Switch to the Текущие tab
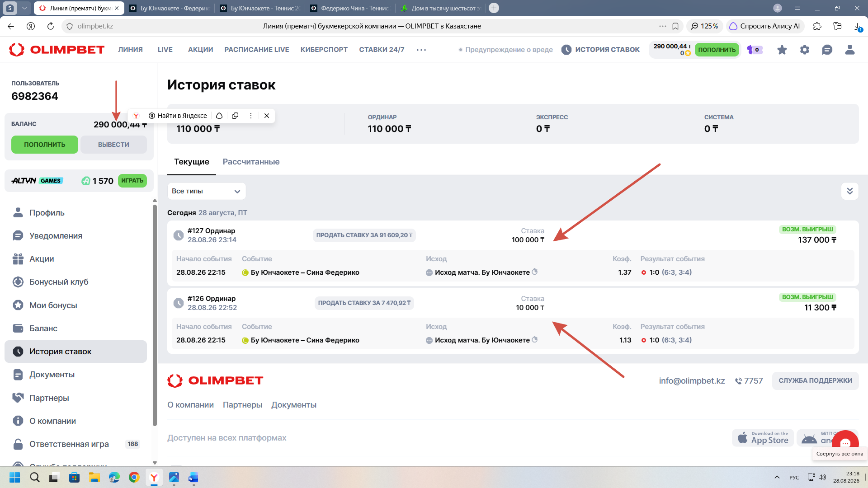Screen dimensions: 868x488 pyautogui.click(x=192, y=162)
